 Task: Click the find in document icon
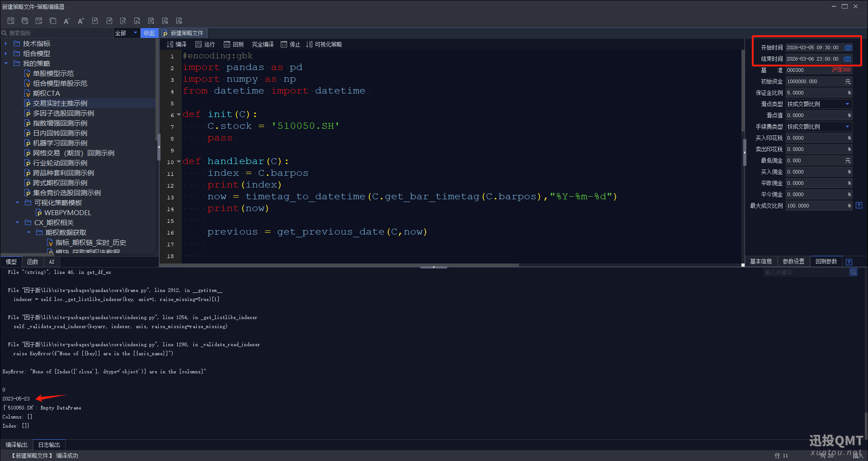pyautogui.click(x=123, y=21)
